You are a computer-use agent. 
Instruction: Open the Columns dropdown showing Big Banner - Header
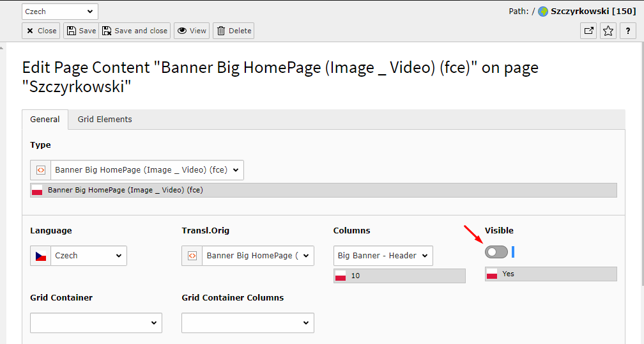pyautogui.click(x=383, y=256)
